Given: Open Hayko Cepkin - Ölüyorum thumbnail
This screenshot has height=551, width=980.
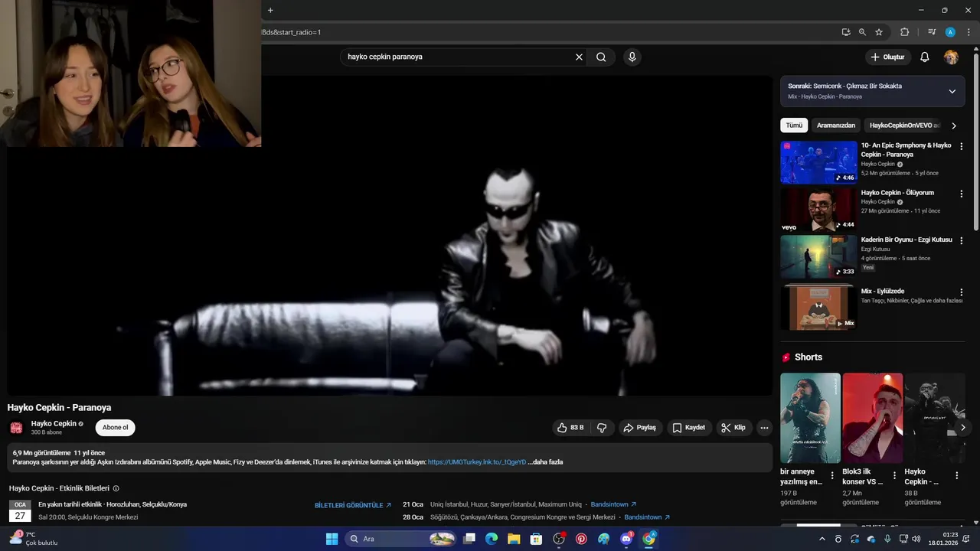Looking at the screenshot, I should coord(818,210).
